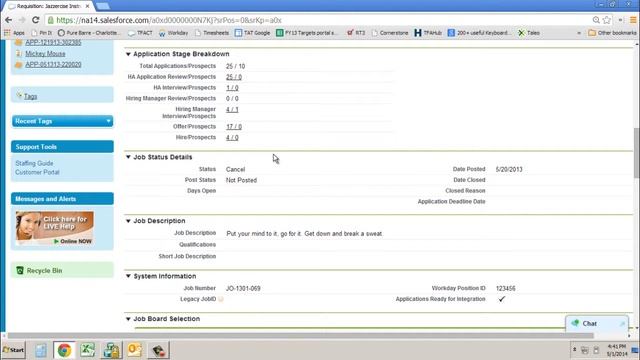Open the Customer Portal link
Screen dimensions: 640x360
(37, 172)
